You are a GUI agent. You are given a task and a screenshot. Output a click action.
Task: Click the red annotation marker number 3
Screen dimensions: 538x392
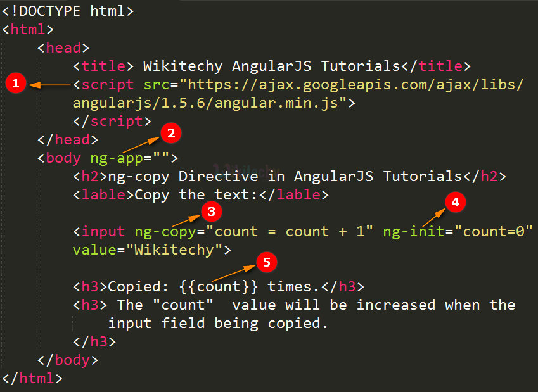point(212,212)
